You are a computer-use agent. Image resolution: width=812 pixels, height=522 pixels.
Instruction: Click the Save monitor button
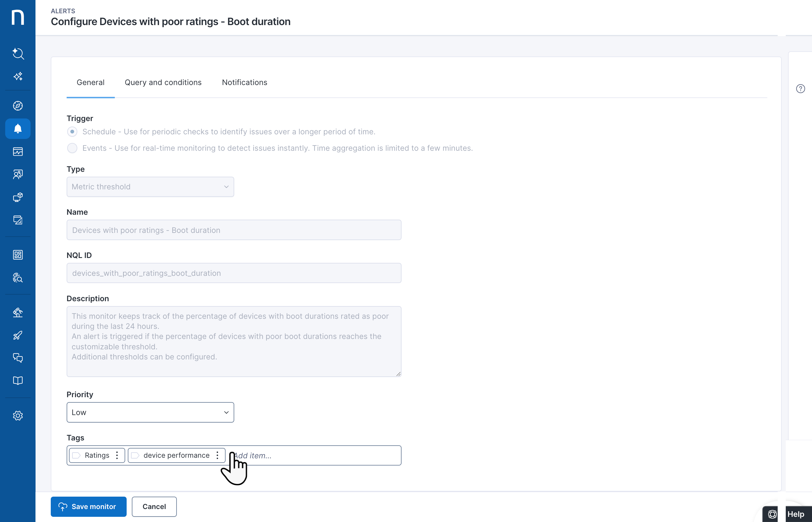pyautogui.click(x=88, y=506)
